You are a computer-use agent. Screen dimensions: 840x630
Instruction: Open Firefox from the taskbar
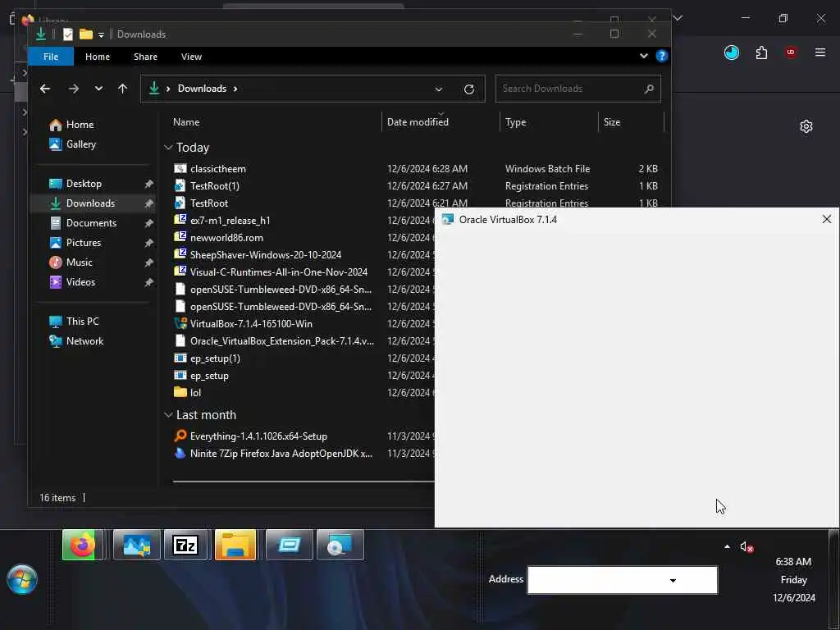click(82, 546)
